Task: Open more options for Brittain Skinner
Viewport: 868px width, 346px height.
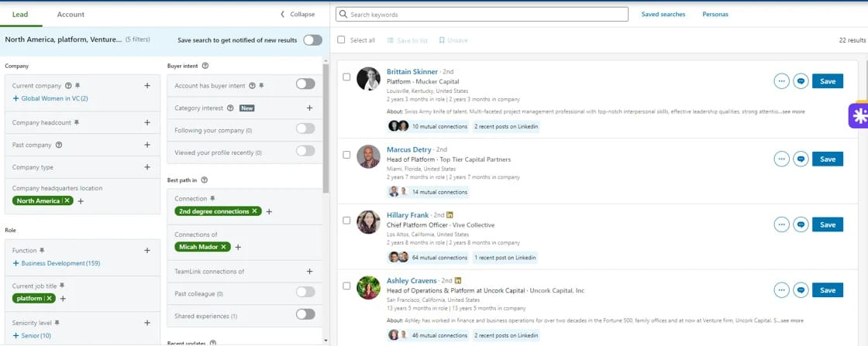Action: point(782,81)
